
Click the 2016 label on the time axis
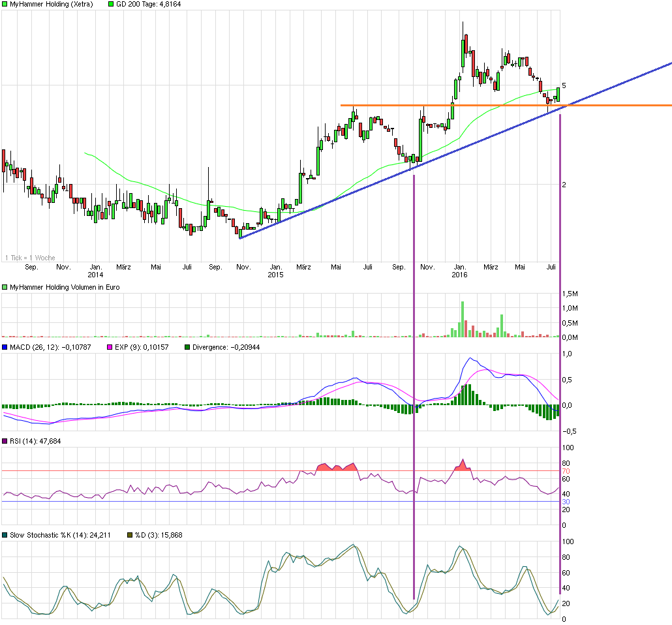[x=459, y=275]
